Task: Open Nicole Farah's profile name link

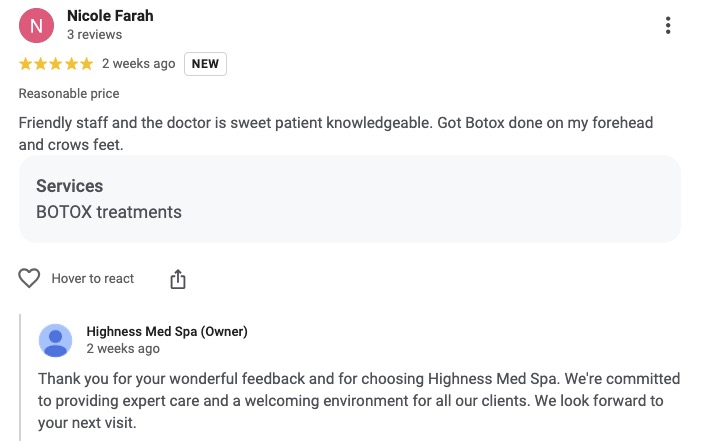Action: pyautogui.click(x=110, y=16)
